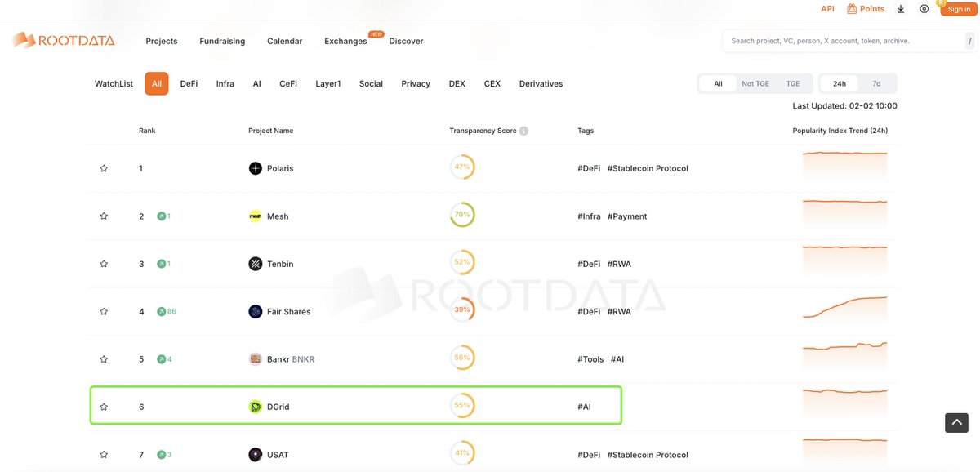Click the DGrid project logo
The height and width of the screenshot is (472, 980).
point(256,407)
